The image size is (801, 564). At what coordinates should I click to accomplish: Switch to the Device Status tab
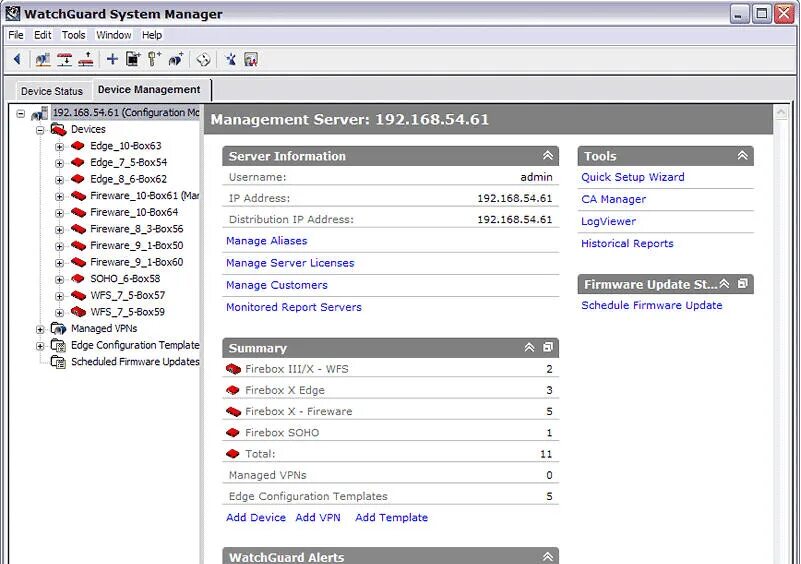52,91
